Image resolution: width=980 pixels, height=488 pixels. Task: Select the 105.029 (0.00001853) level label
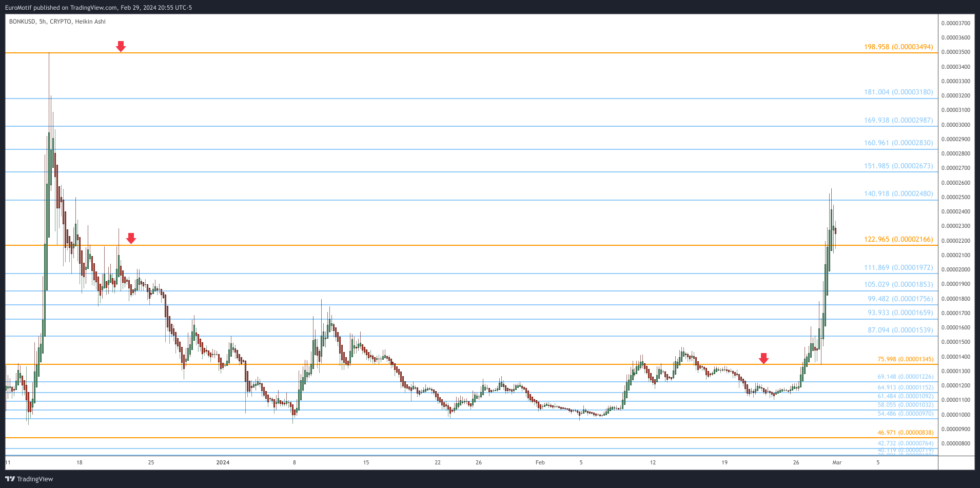pyautogui.click(x=898, y=285)
